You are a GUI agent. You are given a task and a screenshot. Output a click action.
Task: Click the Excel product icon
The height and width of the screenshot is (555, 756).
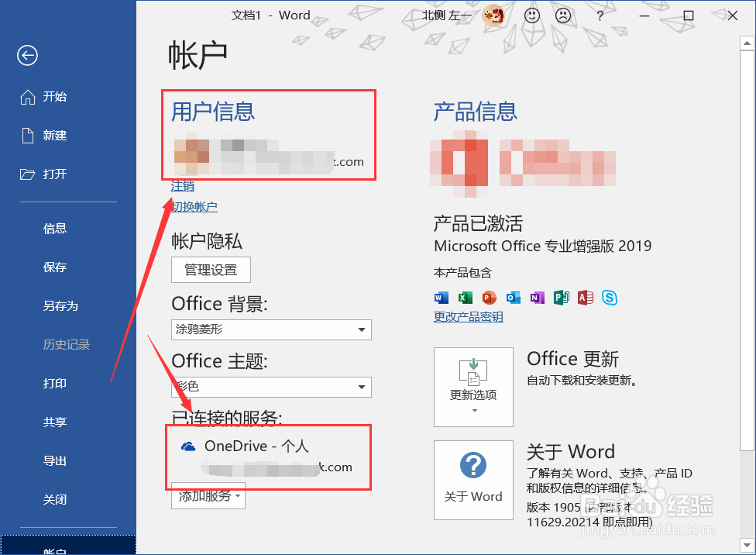click(x=466, y=298)
